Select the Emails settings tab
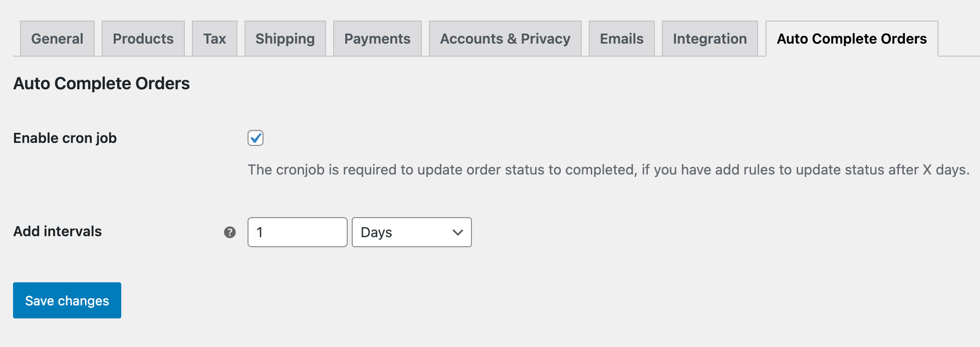This screenshot has width=980, height=347. pos(621,38)
